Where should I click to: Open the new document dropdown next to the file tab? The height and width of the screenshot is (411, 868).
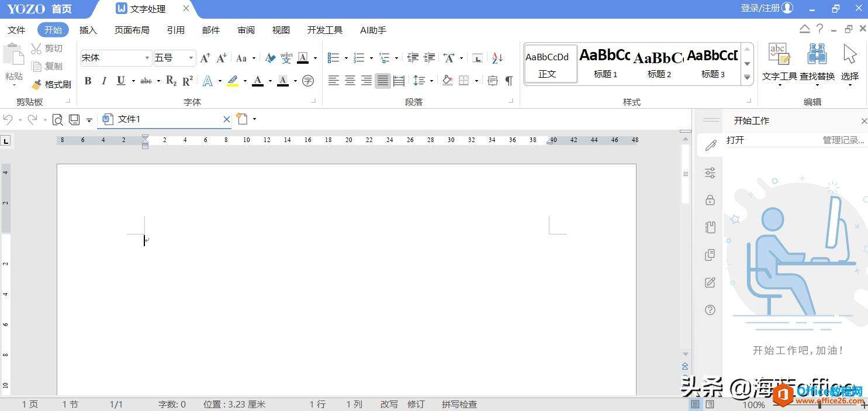tap(254, 119)
